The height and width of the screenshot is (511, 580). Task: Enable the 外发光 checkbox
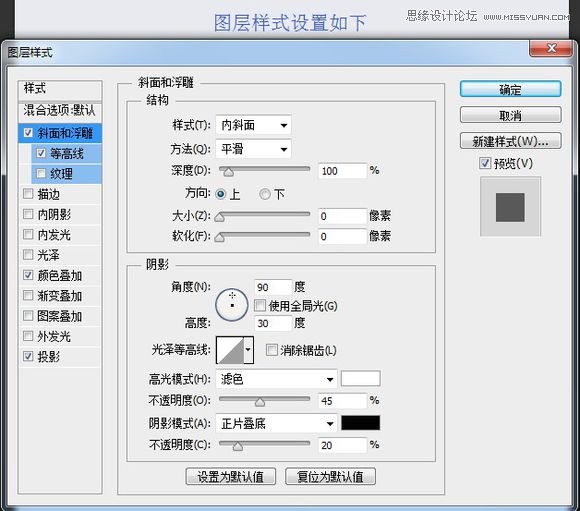coord(28,336)
